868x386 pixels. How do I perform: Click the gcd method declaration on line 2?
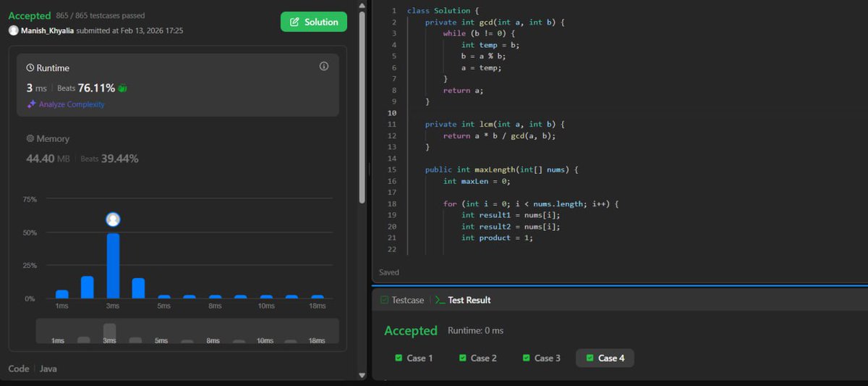pos(495,22)
